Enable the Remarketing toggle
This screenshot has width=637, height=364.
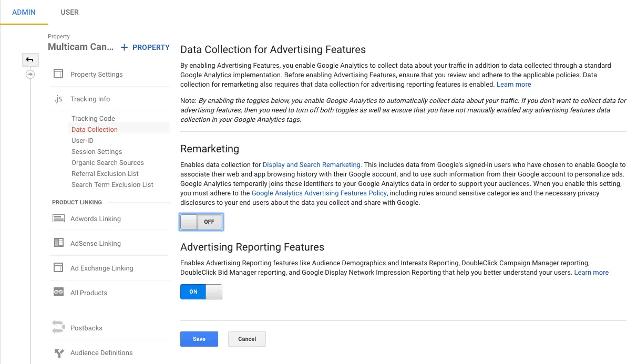(x=201, y=222)
